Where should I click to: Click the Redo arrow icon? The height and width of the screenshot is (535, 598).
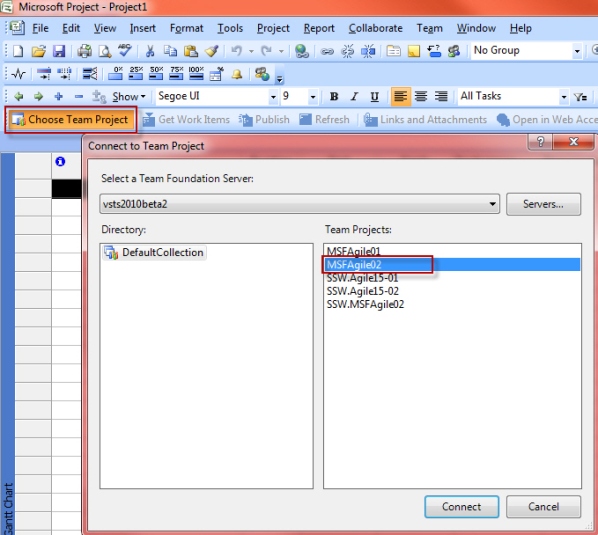[x=266, y=50]
